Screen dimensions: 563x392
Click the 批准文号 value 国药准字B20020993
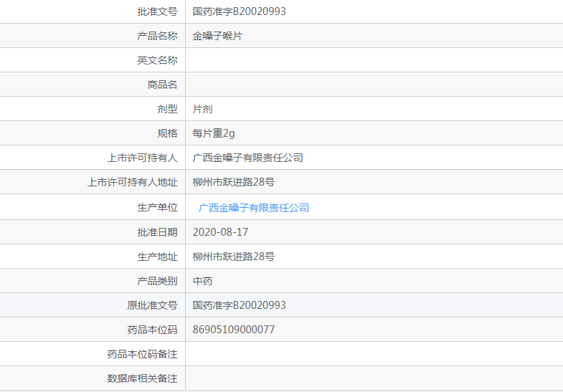[x=239, y=11]
